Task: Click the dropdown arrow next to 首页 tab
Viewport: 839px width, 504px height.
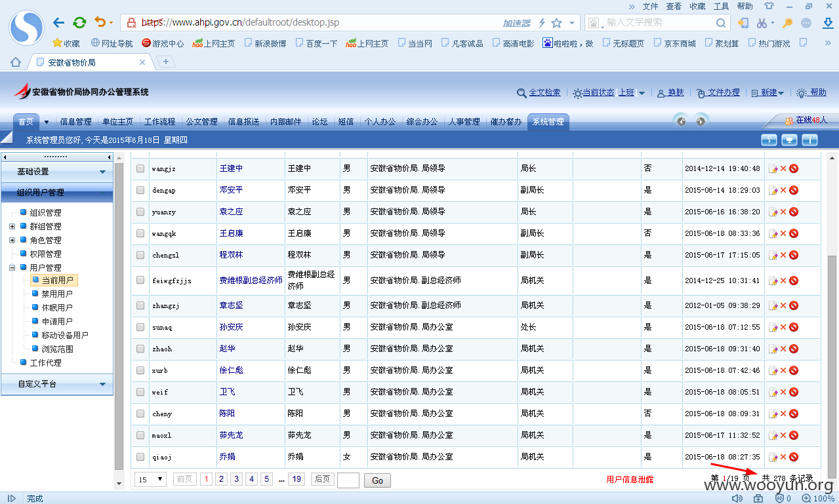Action: tap(47, 122)
